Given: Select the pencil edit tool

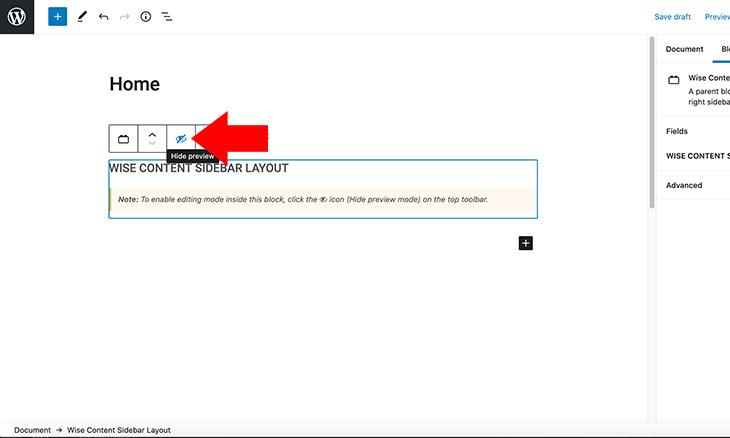Looking at the screenshot, I should [x=82, y=17].
